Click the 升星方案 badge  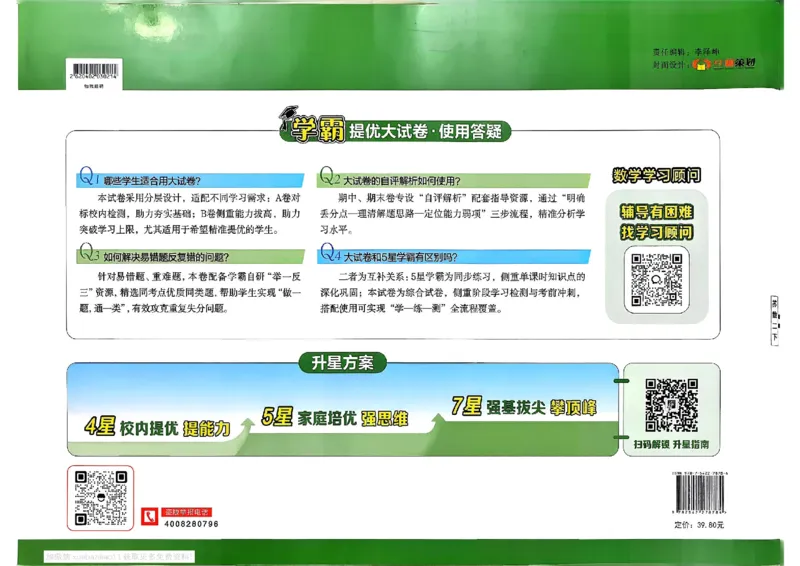tap(342, 362)
